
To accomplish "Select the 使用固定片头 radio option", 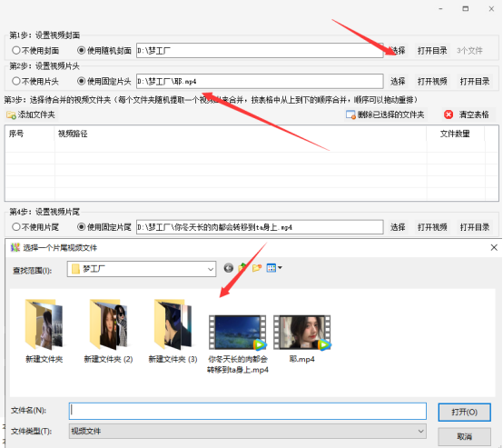I will (x=104, y=81).
